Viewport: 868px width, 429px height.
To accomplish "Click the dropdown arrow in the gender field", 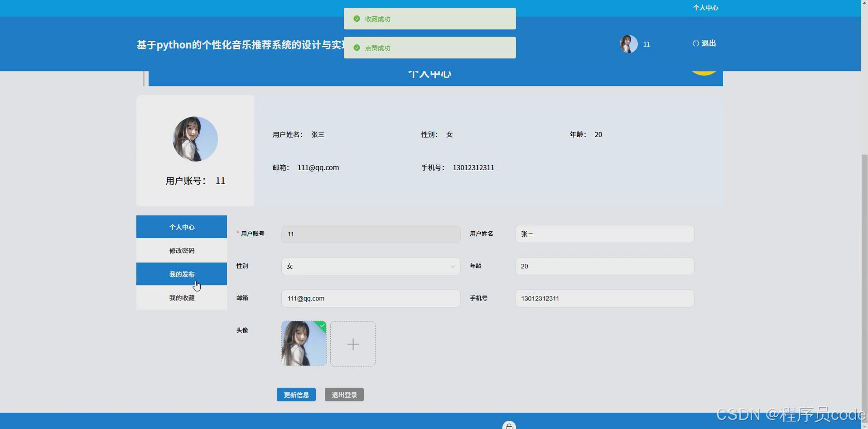I will 453,267.
